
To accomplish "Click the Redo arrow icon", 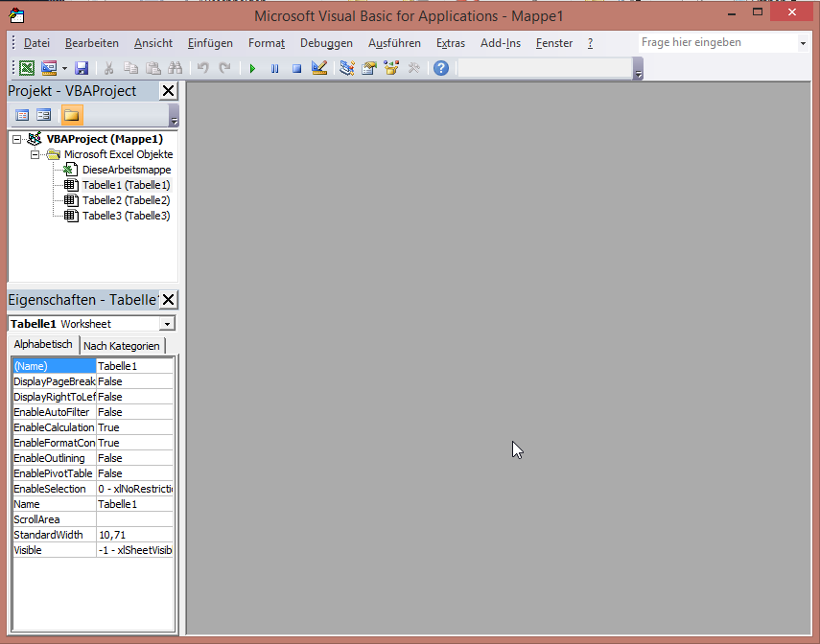I will (x=224, y=68).
